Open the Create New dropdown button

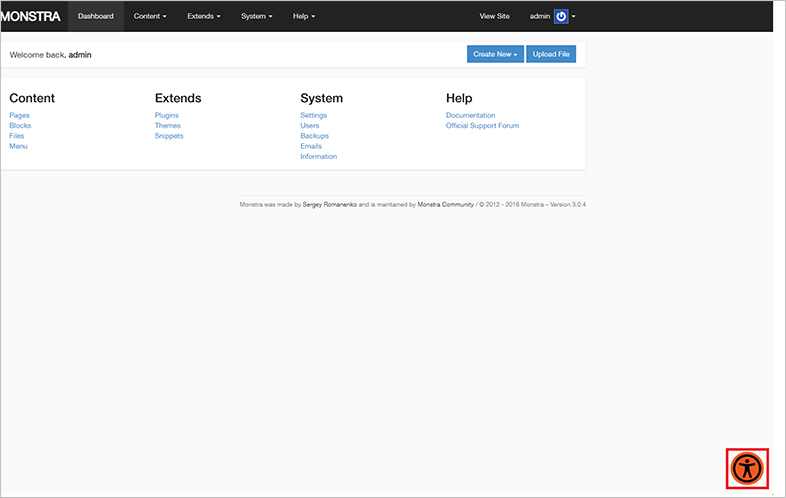click(x=495, y=54)
